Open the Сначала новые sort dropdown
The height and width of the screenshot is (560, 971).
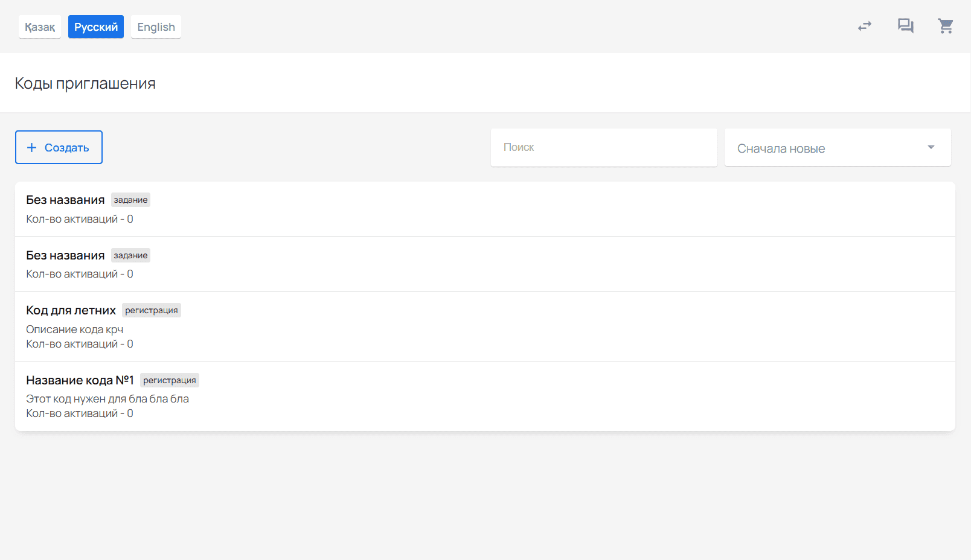tap(838, 147)
